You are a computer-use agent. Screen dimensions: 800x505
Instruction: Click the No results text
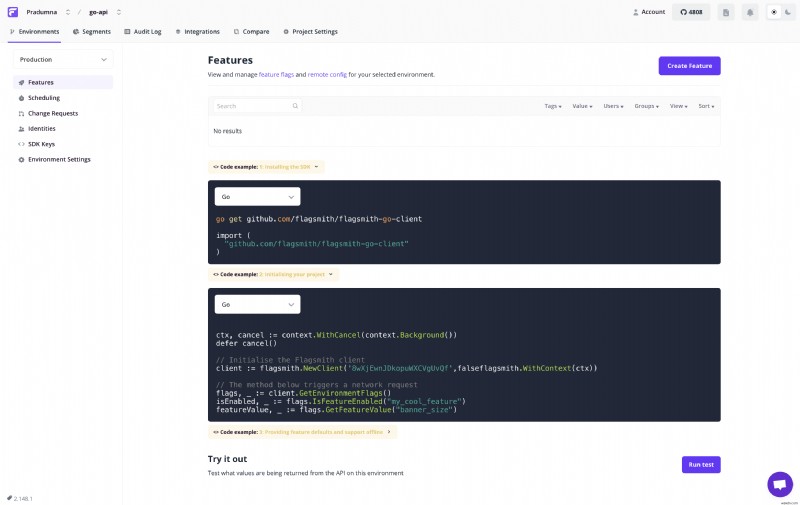click(x=228, y=131)
